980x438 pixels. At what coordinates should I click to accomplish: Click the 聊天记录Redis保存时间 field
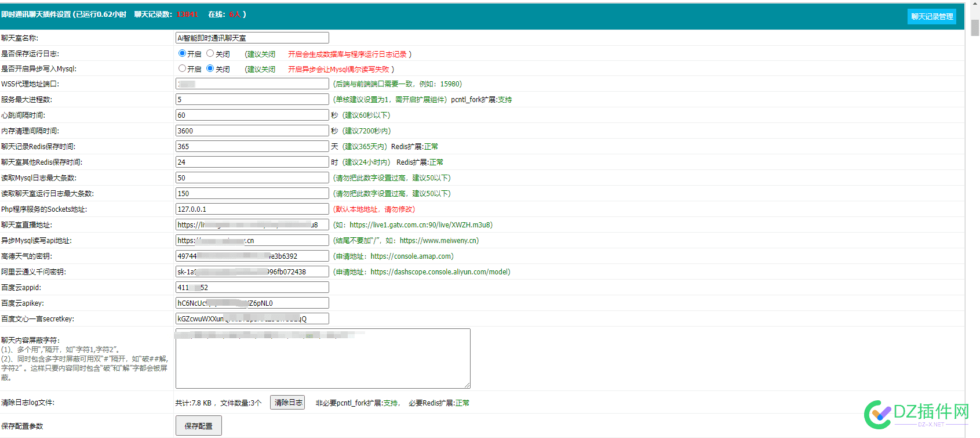click(252, 146)
